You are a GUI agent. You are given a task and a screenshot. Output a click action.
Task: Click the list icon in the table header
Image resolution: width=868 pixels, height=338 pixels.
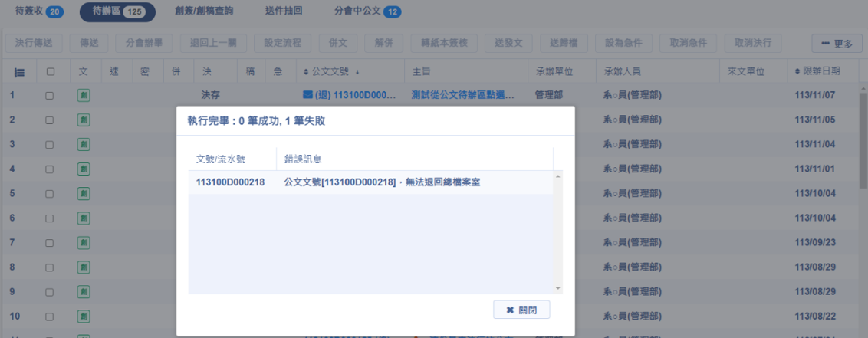tap(19, 72)
